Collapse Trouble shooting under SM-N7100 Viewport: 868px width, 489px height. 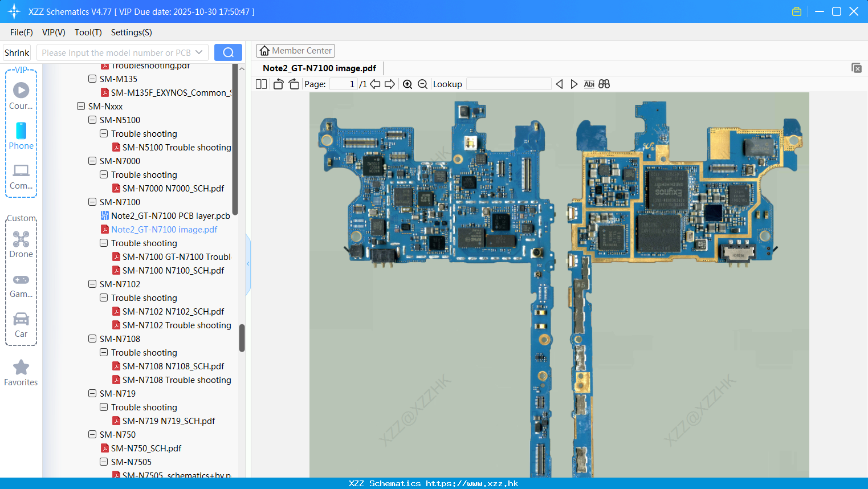coord(104,243)
